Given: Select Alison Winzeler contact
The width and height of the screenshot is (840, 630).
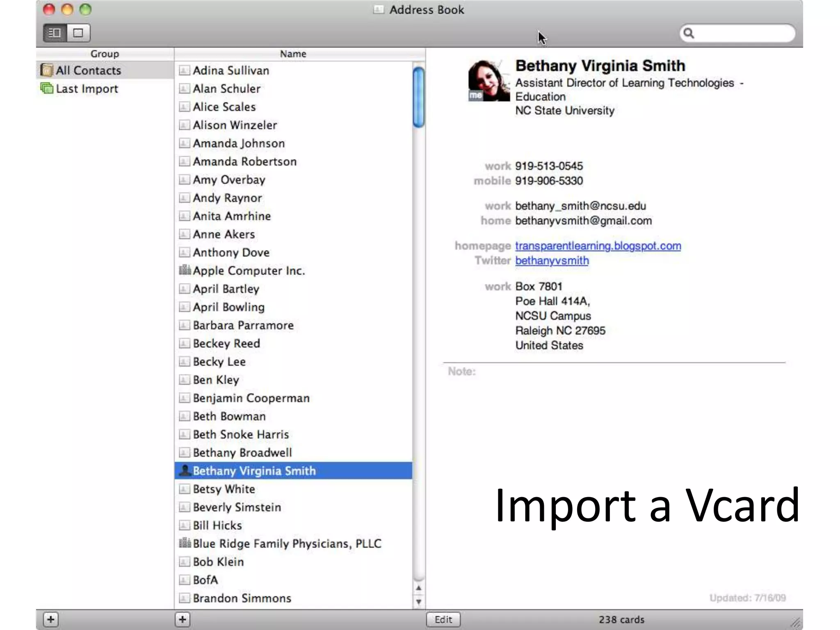Looking at the screenshot, I should (294, 125).
